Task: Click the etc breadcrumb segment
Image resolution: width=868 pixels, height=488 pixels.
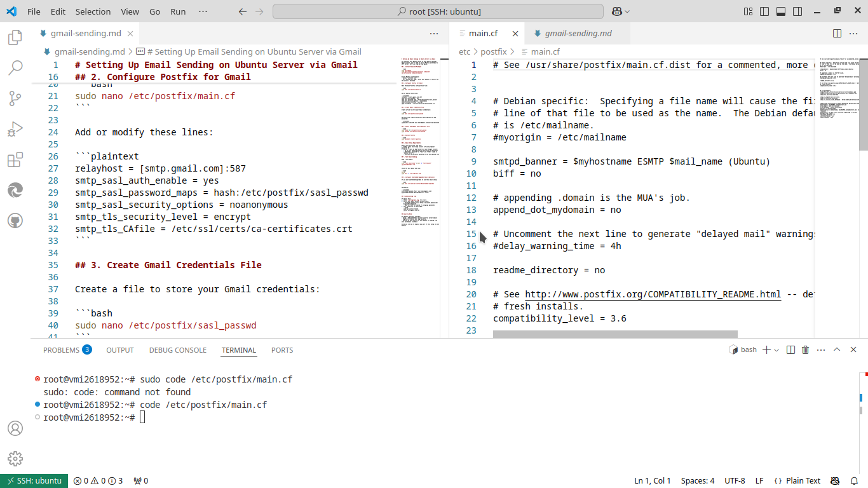Action: pos(465,51)
